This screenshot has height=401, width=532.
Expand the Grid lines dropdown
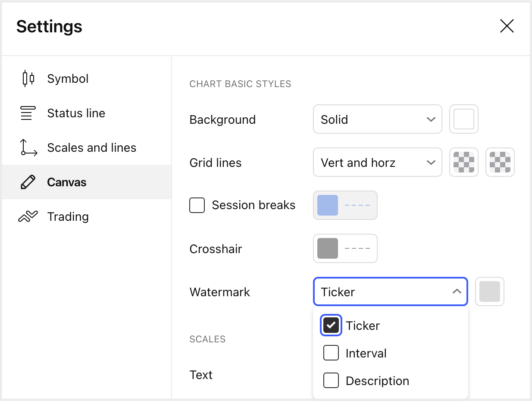tap(377, 162)
